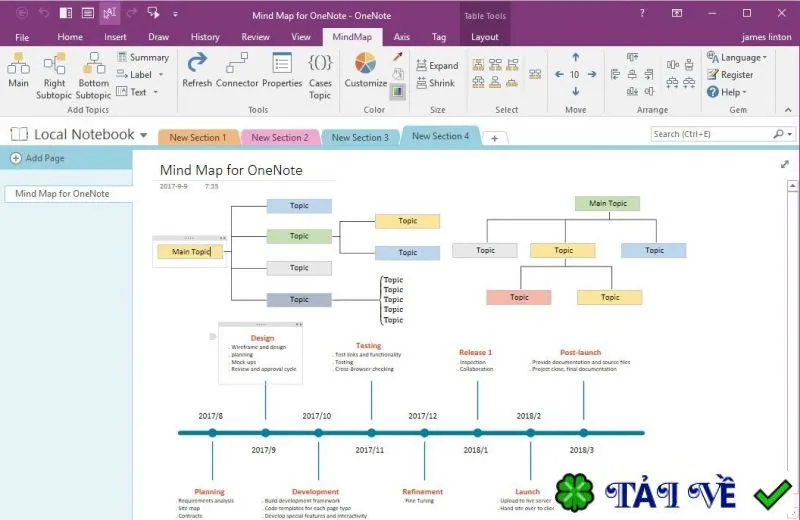
Task: Insert a Right Subtopic
Action: pos(54,76)
